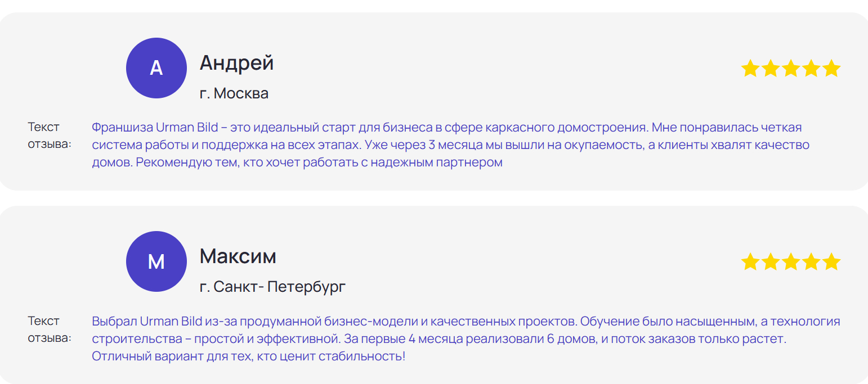Click fifth star in Максим's rating
Screen dimensions: 868x384
click(831, 262)
